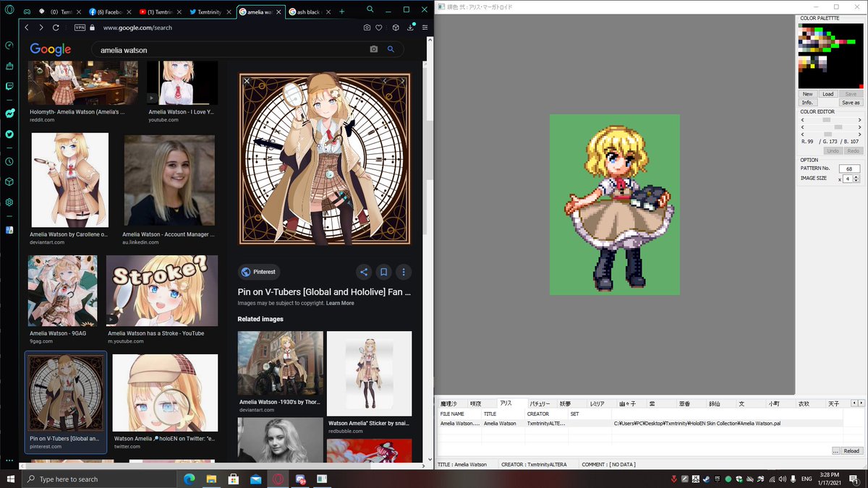Open the Stroke YouTube thumbnail
This screenshot has width=868, height=488.
162,291
